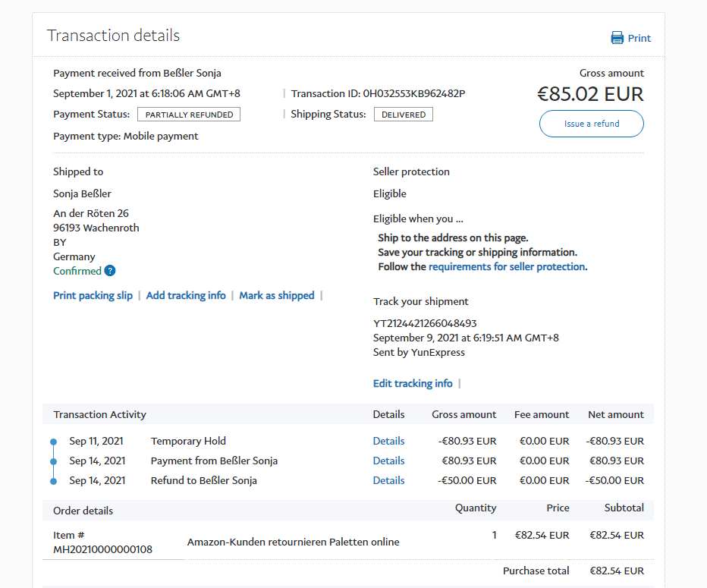Click the DELIVERED shipping status badge
This screenshot has width=707, height=588.
tap(404, 115)
